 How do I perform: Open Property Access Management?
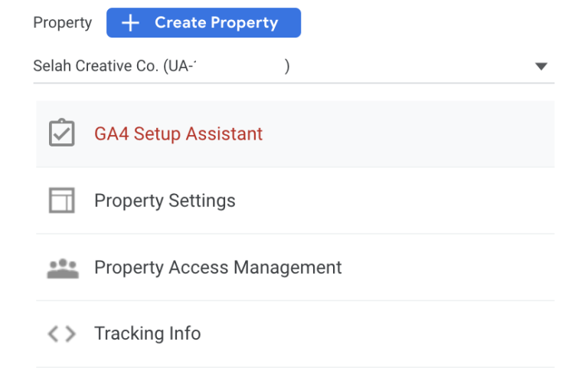click(x=217, y=268)
